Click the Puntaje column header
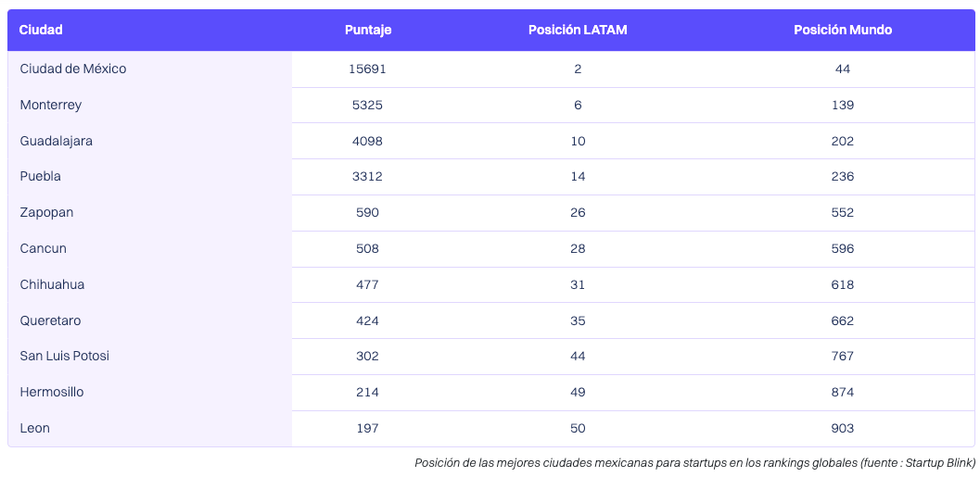This screenshot has height=477, width=980. click(368, 30)
